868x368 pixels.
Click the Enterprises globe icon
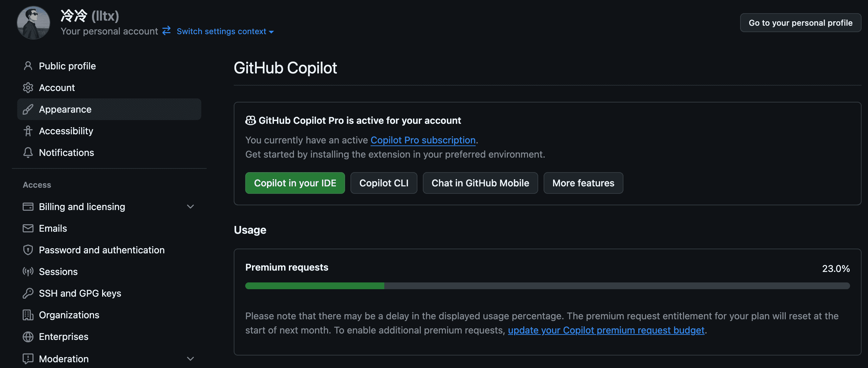pos(28,336)
